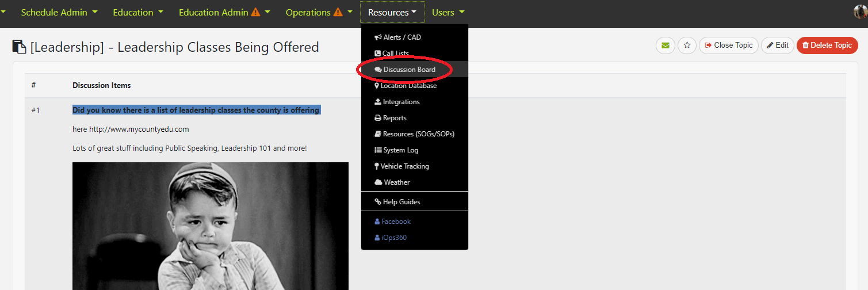This screenshot has width=868, height=290.
Task: Click the map pin icon beside Location Database
Action: [377, 86]
